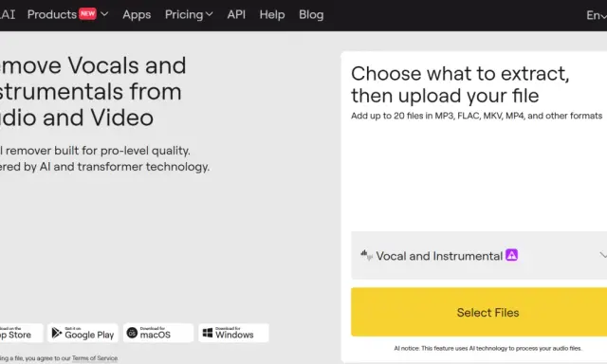Open the API page
This screenshot has width=607, height=364.
tap(236, 15)
